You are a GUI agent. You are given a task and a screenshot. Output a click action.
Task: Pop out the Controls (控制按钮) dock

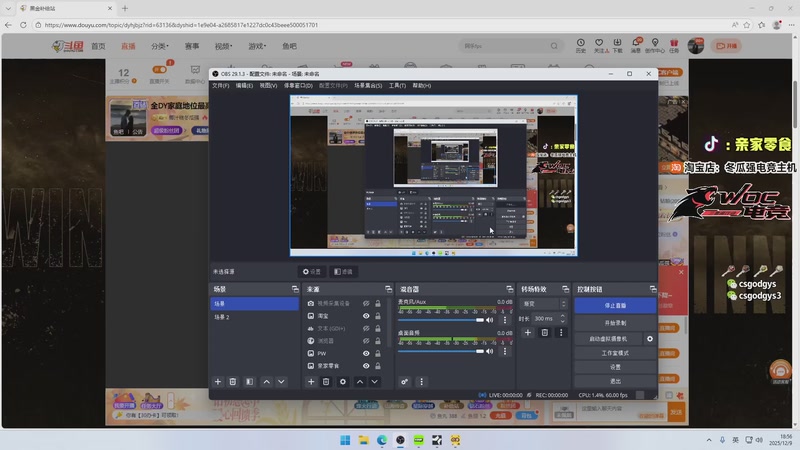653,289
